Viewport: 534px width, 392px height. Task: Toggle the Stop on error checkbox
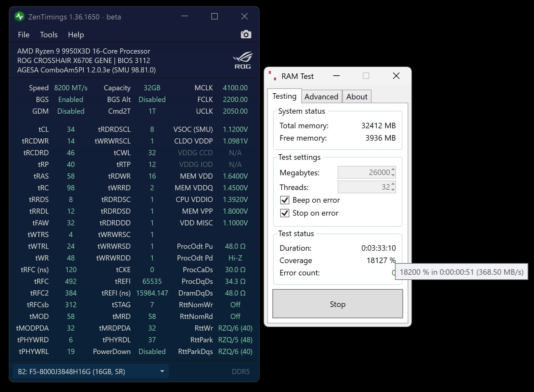click(285, 213)
